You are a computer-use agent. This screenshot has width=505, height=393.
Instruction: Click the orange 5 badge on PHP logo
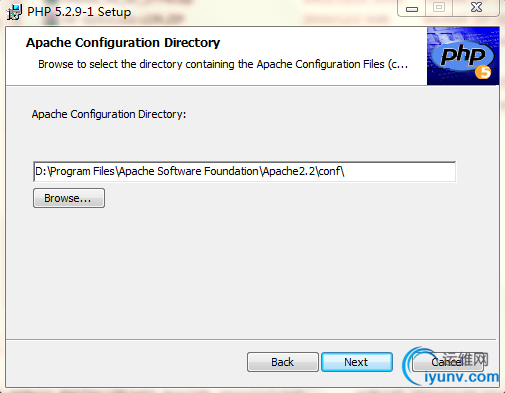point(483,72)
